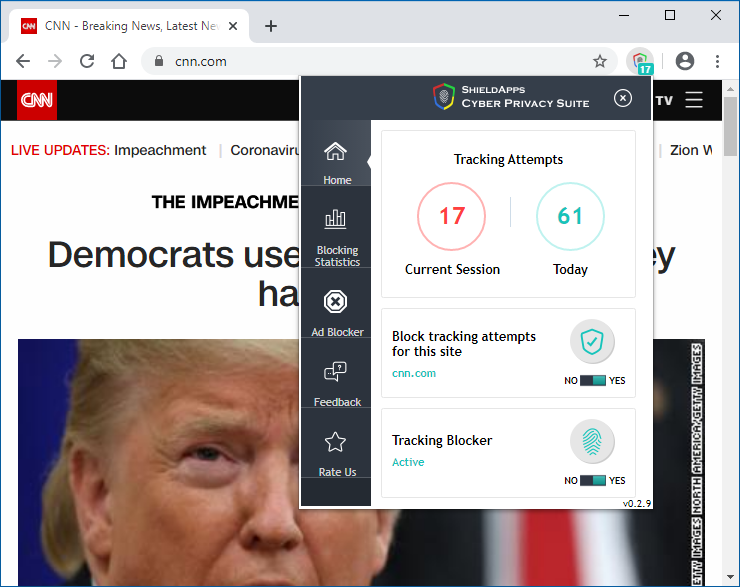Viewport: 740px width, 587px height.
Task: Click the fingerprint Tracking Blocker icon
Action: pyautogui.click(x=592, y=442)
